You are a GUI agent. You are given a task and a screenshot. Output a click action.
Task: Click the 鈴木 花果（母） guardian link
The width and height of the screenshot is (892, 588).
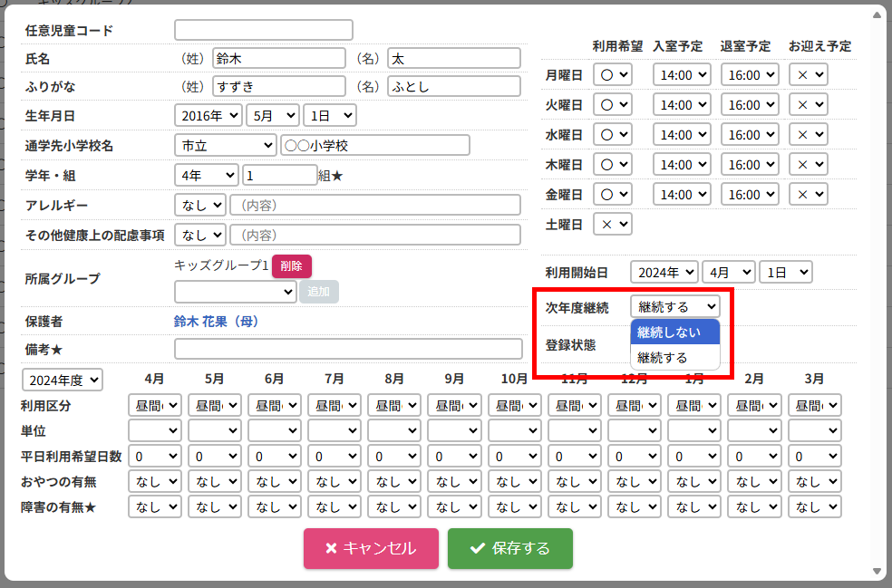218,322
